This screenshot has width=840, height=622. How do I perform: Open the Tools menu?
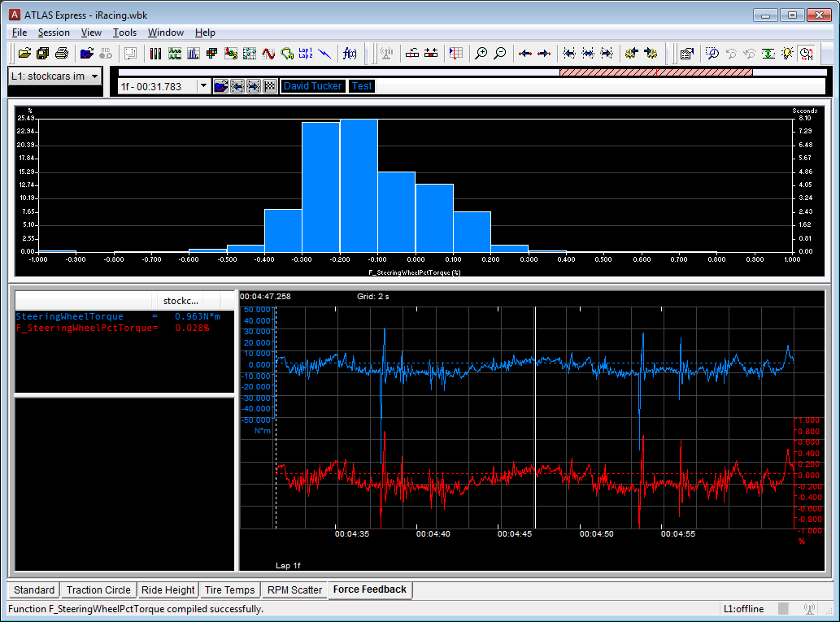point(124,33)
